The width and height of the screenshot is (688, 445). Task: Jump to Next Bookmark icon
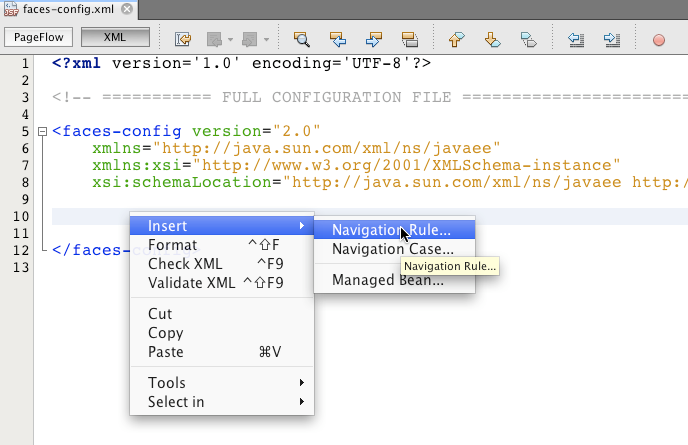click(x=492, y=39)
